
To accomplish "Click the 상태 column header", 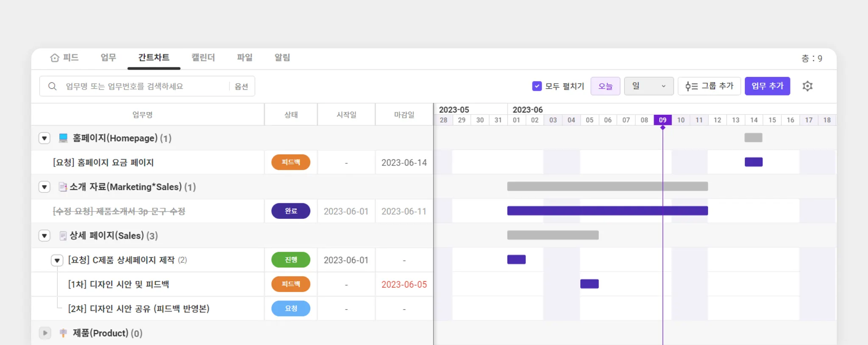I will [x=291, y=115].
